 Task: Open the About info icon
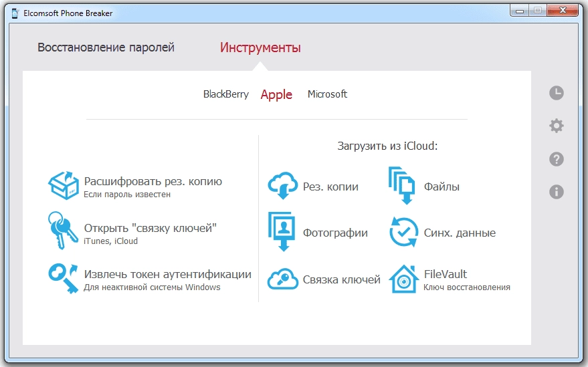click(x=557, y=192)
